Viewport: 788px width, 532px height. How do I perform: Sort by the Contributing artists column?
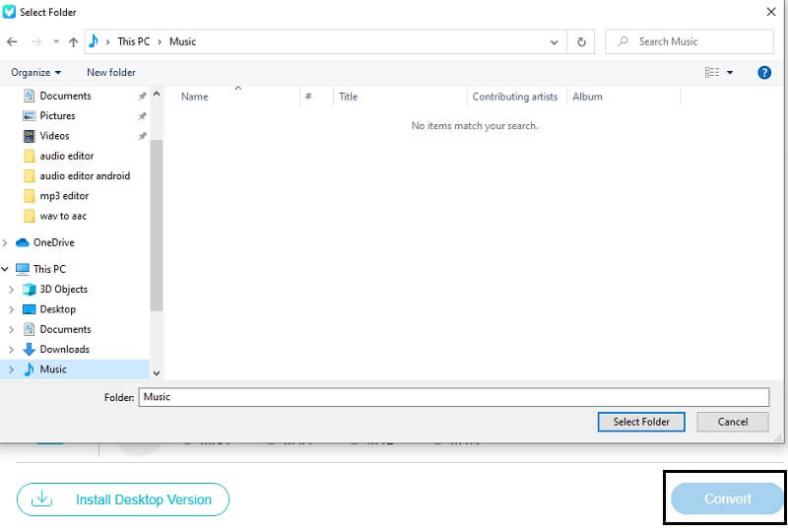[x=514, y=97]
